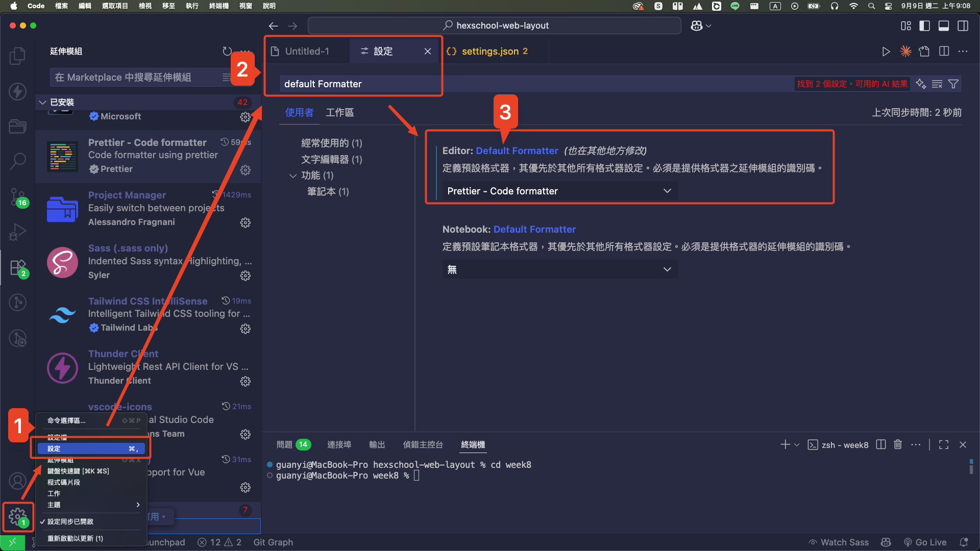The height and width of the screenshot is (551, 980).
Task: Click the Tailwind CSS IntelliSense gear icon
Action: (246, 329)
